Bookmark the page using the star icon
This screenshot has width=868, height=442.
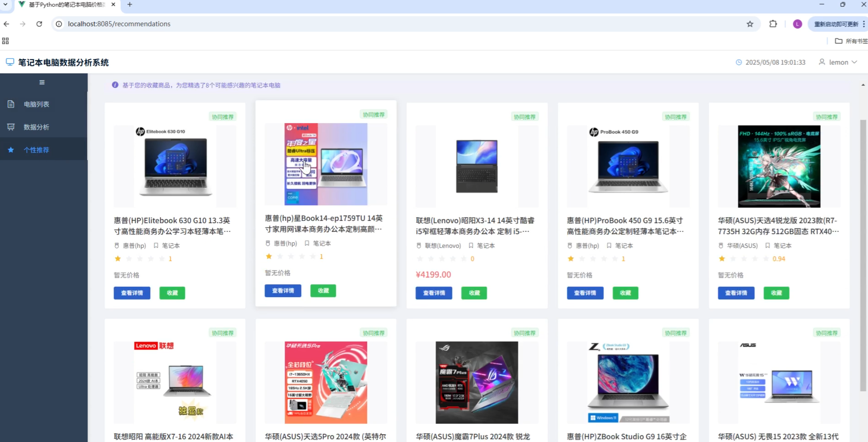[750, 24]
